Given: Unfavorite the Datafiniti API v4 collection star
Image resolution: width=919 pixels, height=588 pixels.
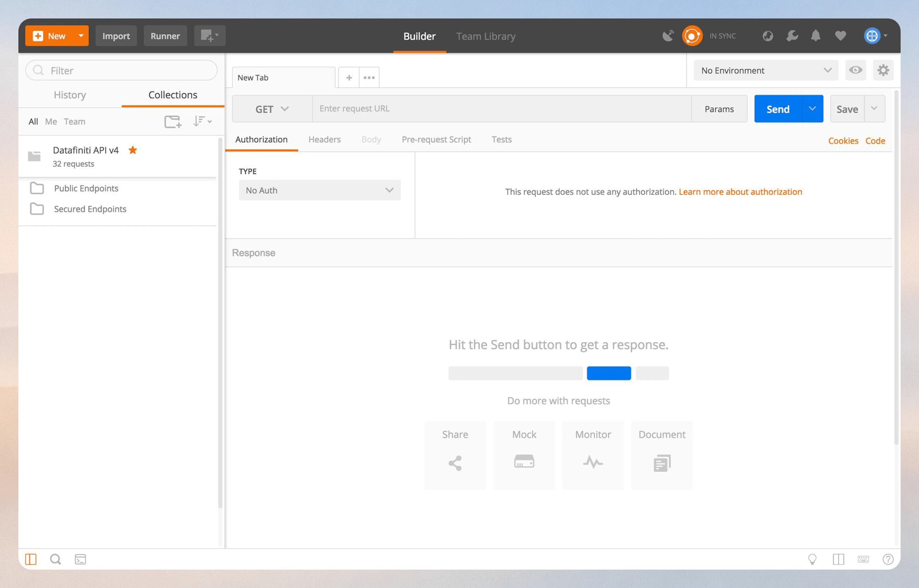Looking at the screenshot, I should (x=133, y=150).
